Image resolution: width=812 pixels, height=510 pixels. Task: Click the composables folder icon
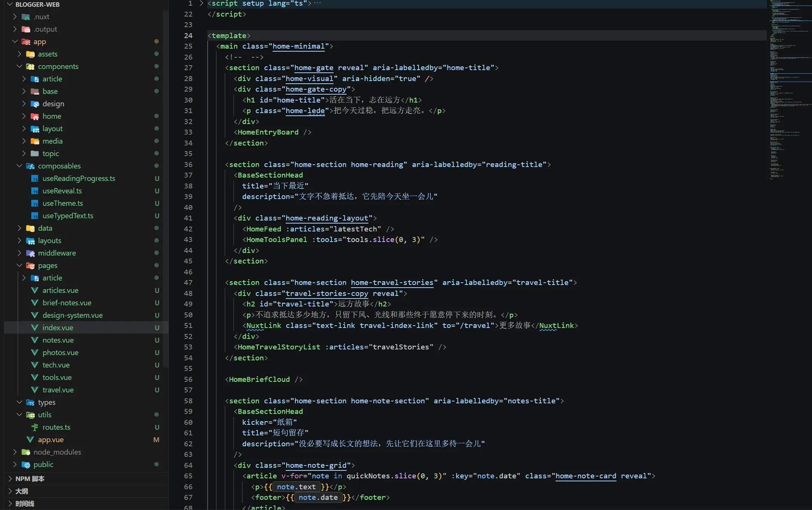point(31,166)
